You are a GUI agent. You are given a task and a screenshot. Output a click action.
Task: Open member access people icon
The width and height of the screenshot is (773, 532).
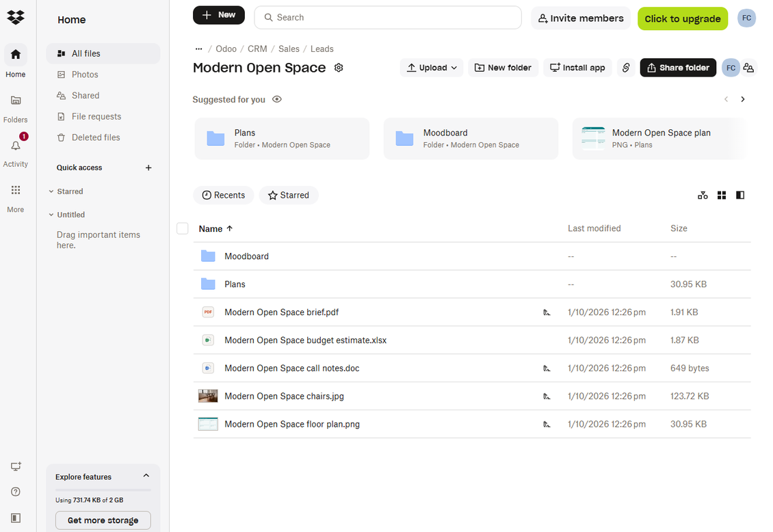click(x=748, y=68)
